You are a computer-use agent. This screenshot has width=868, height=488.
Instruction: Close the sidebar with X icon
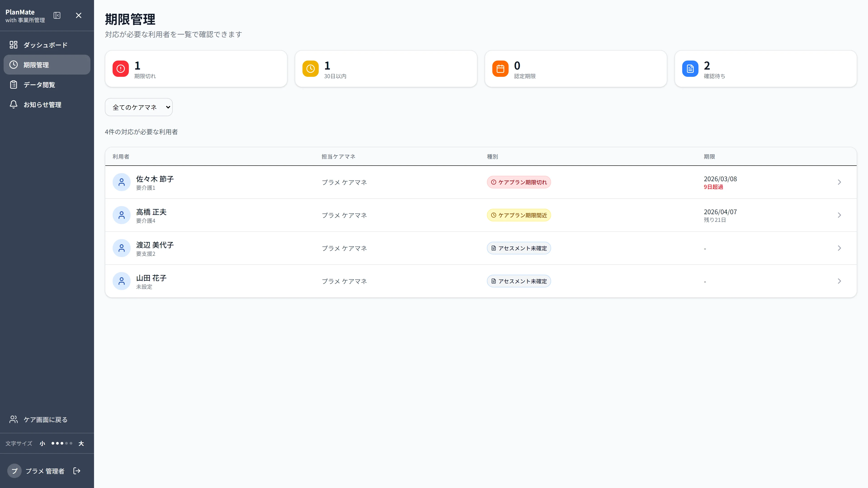[78, 16]
